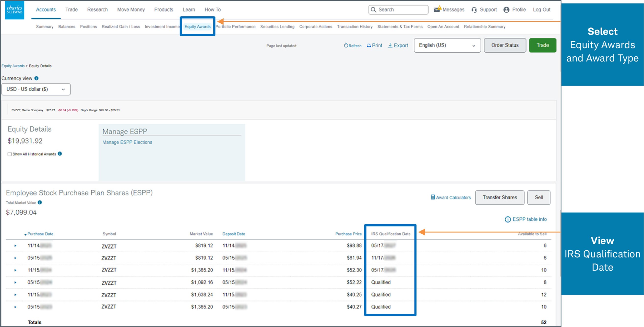644x327 pixels.
Task: Enable Show All Historical Awards checkbox
Action: click(10, 154)
